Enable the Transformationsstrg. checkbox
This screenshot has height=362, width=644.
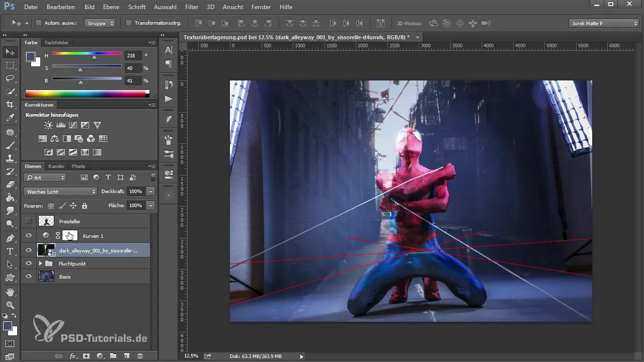click(129, 23)
